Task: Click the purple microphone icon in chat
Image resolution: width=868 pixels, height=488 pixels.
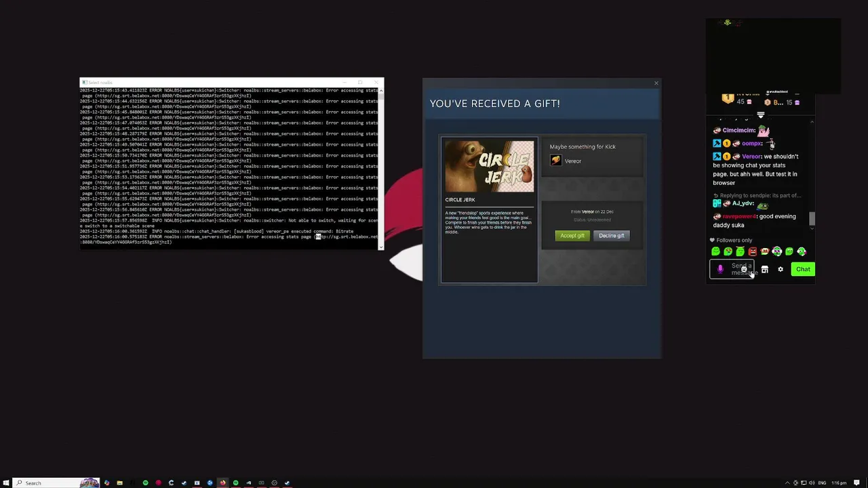Action: point(720,269)
